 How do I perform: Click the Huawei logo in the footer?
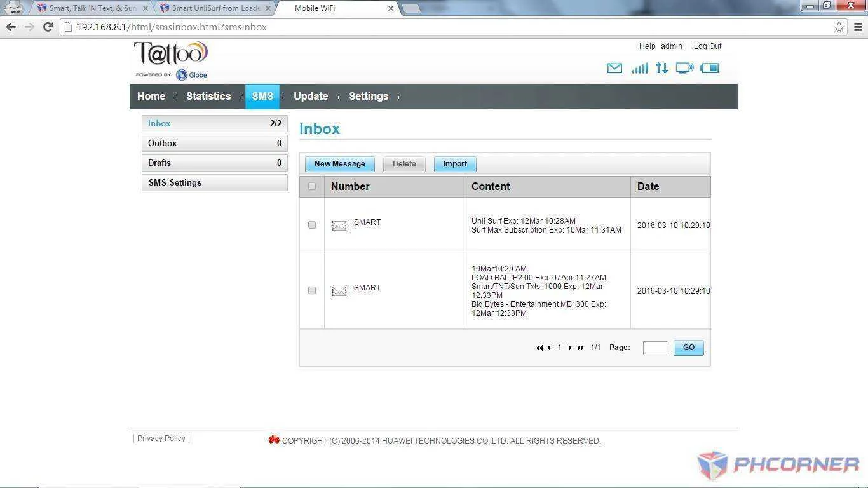274,439
